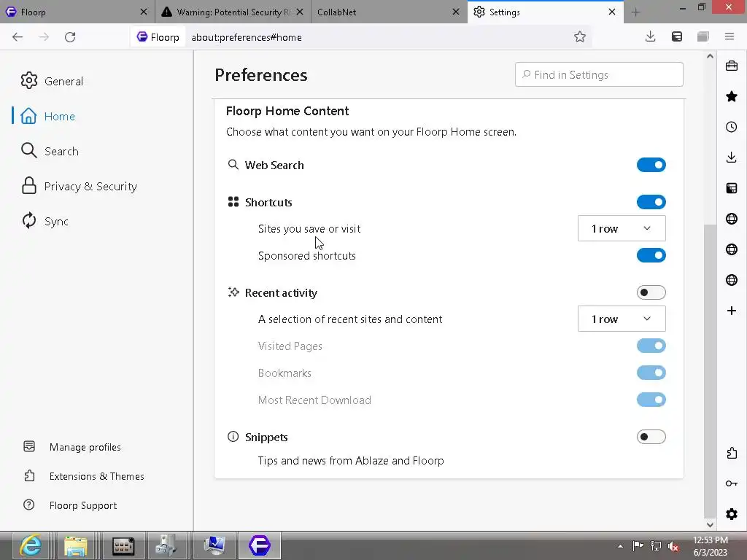
Task: Add a new web panel with plus icon
Action: pyautogui.click(x=732, y=311)
